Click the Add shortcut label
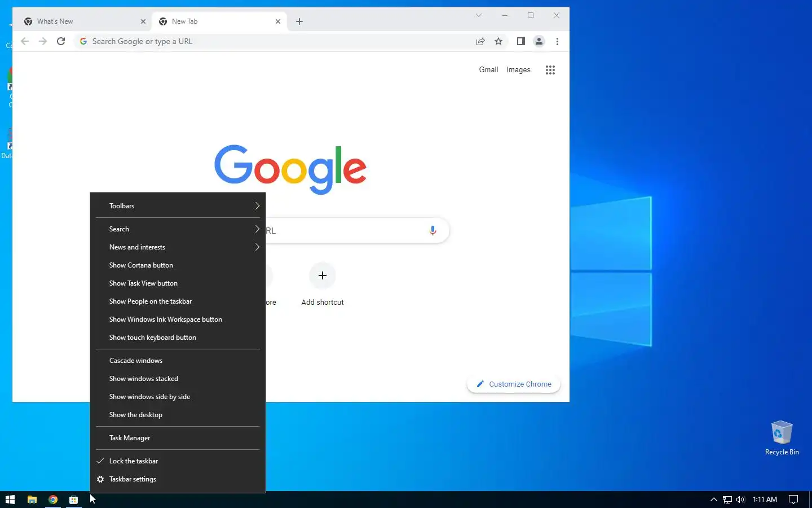Image resolution: width=812 pixels, height=508 pixels. pyautogui.click(x=323, y=302)
